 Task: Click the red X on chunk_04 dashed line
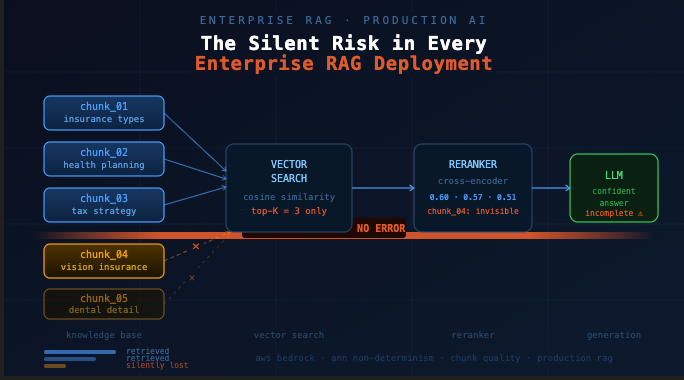196,246
